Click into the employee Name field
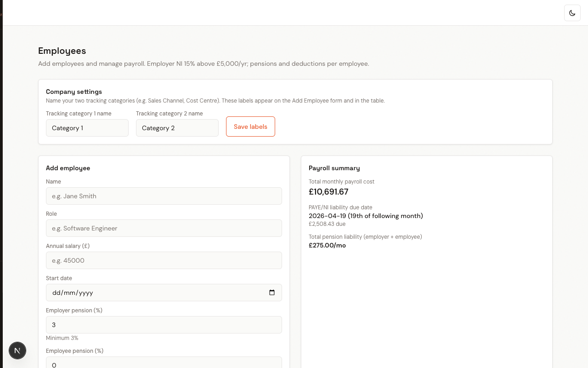The width and height of the screenshot is (588, 368). [x=164, y=196]
